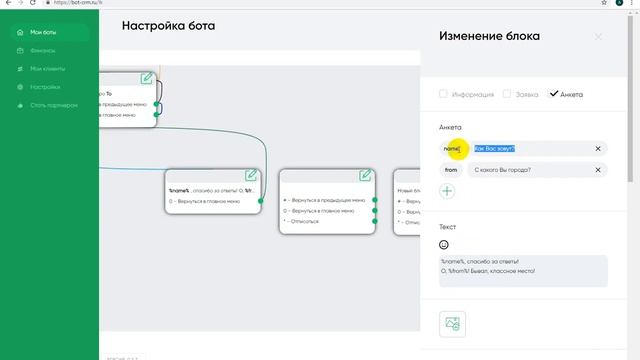
Task: Reload the page with browser refresh
Action: coord(33,2)
